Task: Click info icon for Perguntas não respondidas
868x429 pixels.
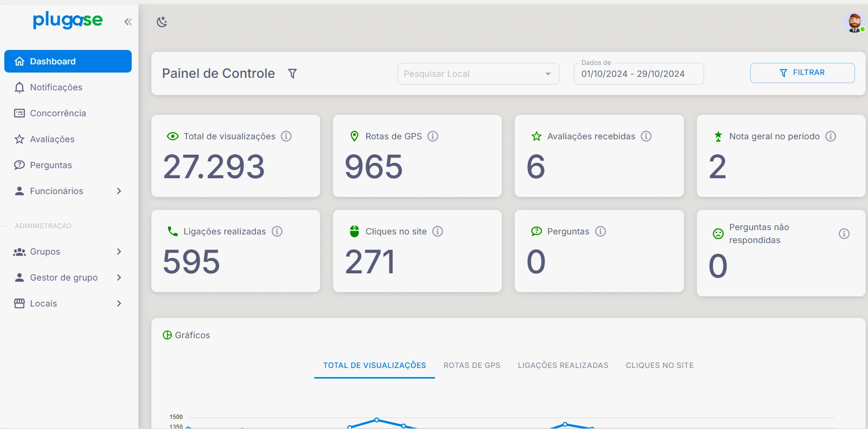Action: click(844, 234)
